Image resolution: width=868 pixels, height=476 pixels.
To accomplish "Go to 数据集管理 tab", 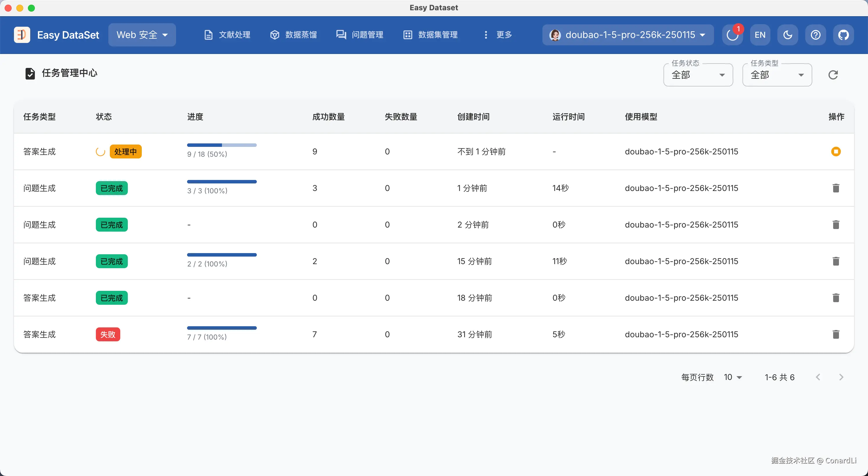I will [x=430, y=35].
